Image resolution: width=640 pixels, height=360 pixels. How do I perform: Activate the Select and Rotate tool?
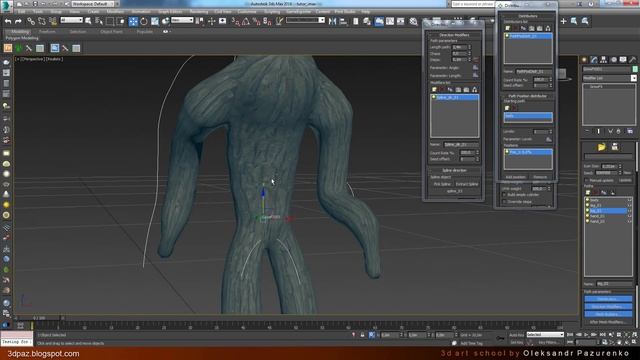pyautogui.click(x=144, y=21)
